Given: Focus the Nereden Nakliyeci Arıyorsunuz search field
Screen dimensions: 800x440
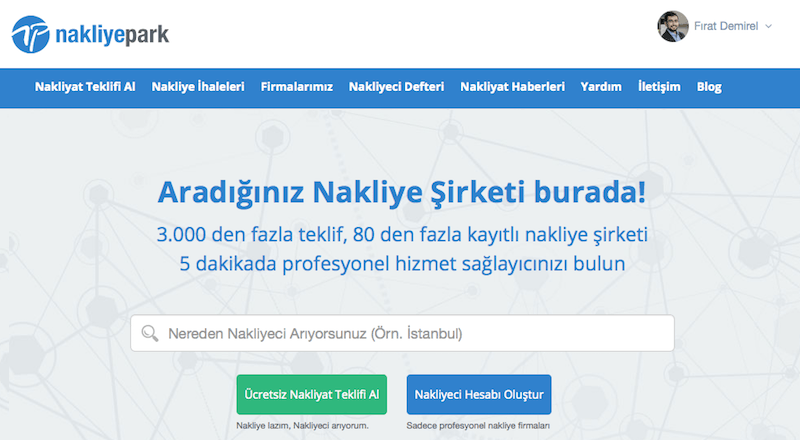Looking at the screenshot, I should click(403, 333).
